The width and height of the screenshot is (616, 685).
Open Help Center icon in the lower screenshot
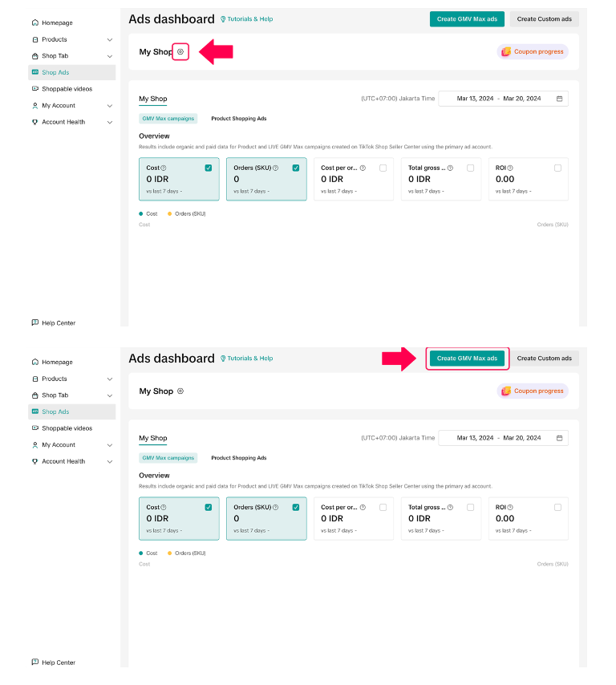coord(34,663)
